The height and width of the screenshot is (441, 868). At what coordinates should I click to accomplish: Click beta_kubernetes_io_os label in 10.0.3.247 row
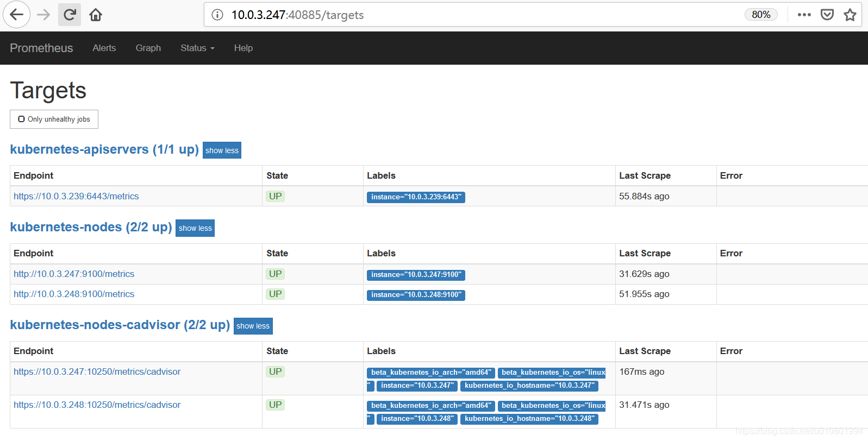click(552, 373)
